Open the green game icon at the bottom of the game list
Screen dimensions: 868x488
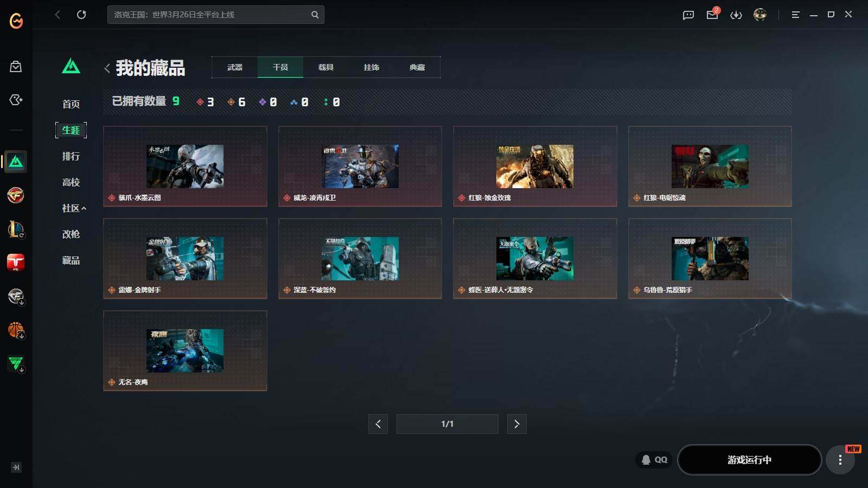click(x=16, y=364)
